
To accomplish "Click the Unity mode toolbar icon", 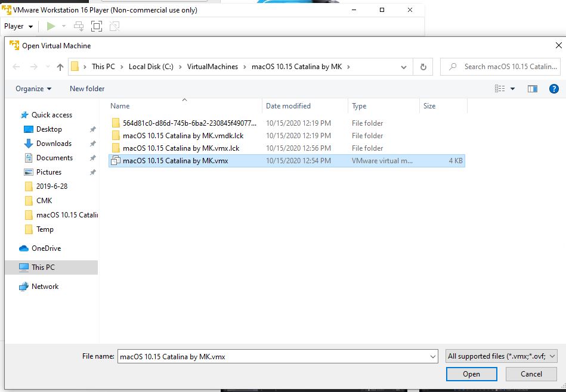I will tap(115, 26).
